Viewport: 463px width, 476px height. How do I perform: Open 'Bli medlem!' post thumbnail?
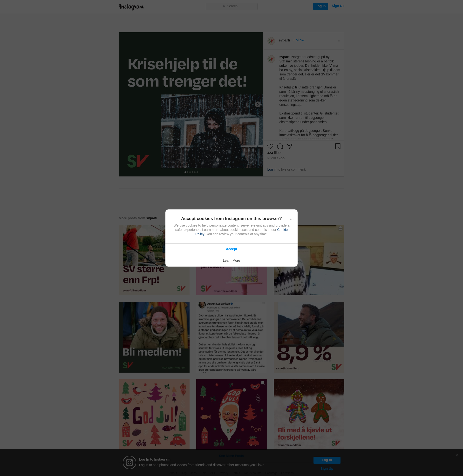coord(154,337)
